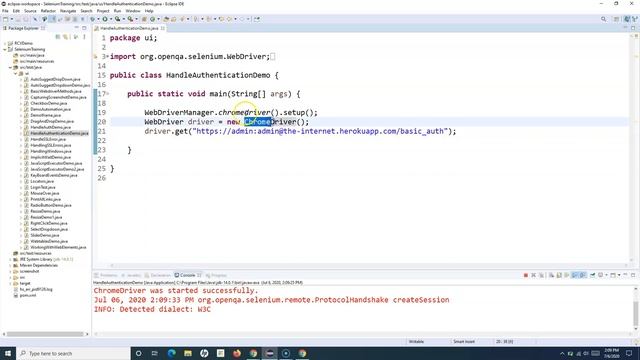640x360 pixels.
Task: Select CheckboxDemo.java in Package Explorer
Action: (x=49, y=103)
